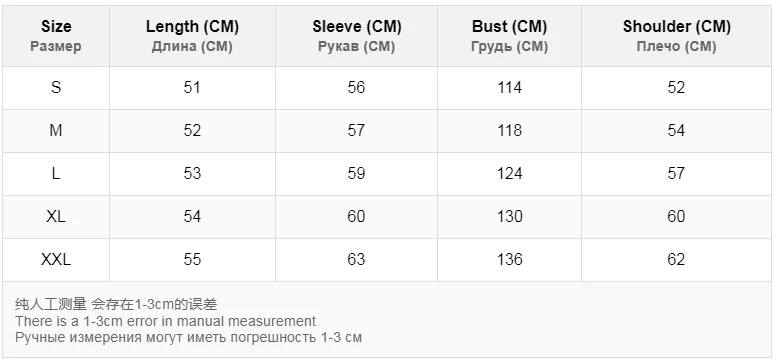Select the S size row label
Screen dimensions: 778x361
click(x=56, y=88)
